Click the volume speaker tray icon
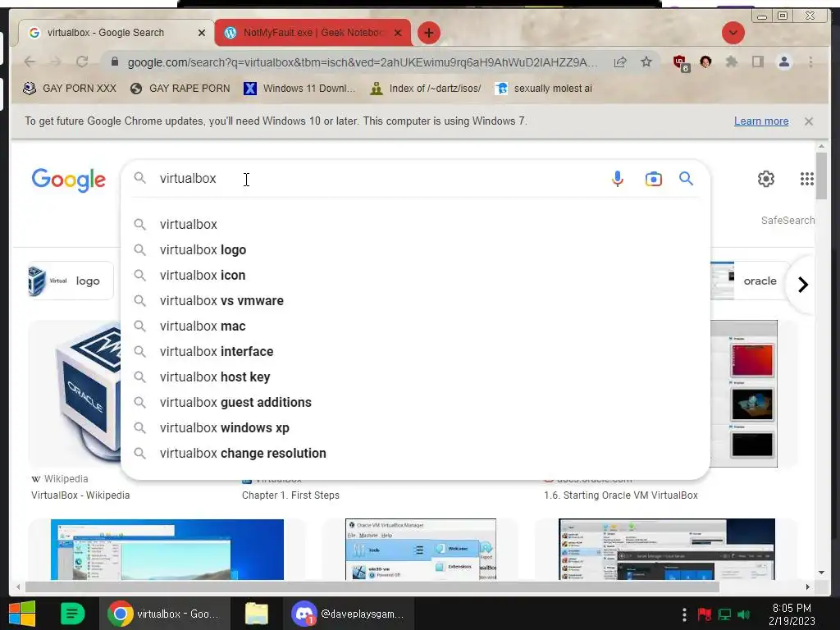The width and height of the screenshot is (840, 630). (743, 614)
